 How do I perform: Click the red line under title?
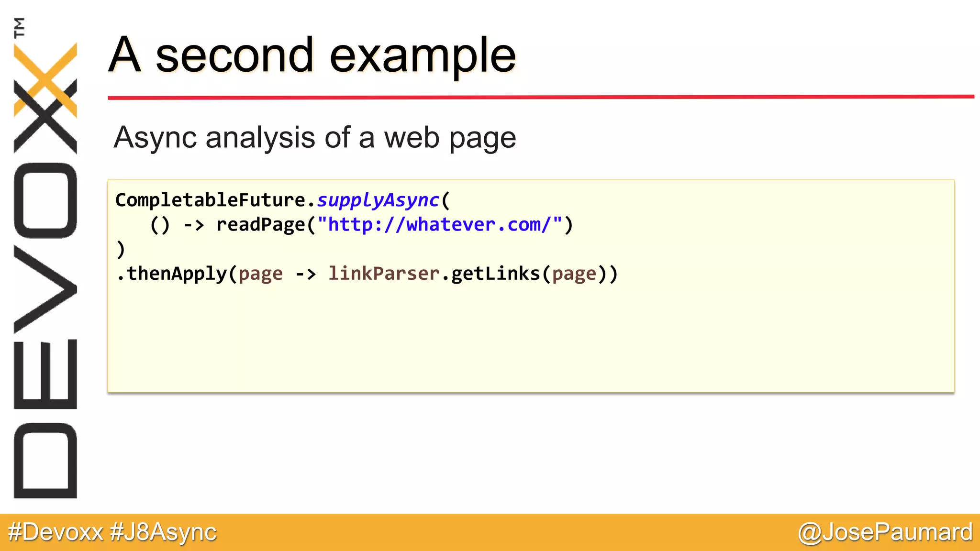(541, 97)
